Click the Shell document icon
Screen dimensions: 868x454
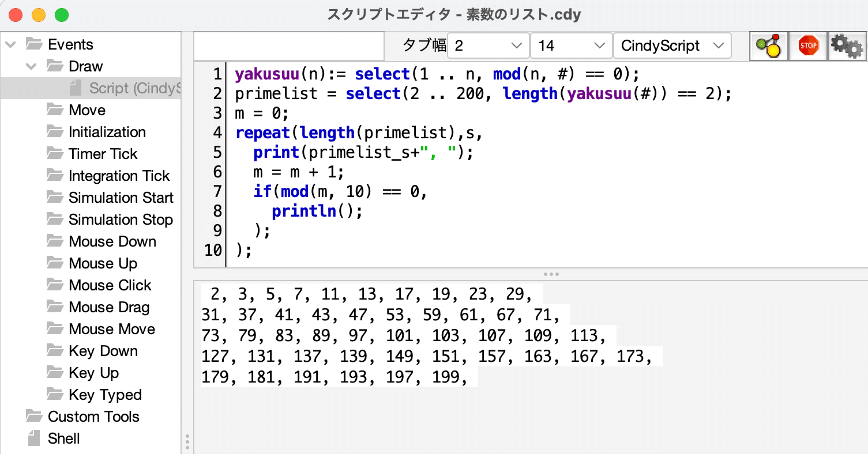(x=34, y=438)
